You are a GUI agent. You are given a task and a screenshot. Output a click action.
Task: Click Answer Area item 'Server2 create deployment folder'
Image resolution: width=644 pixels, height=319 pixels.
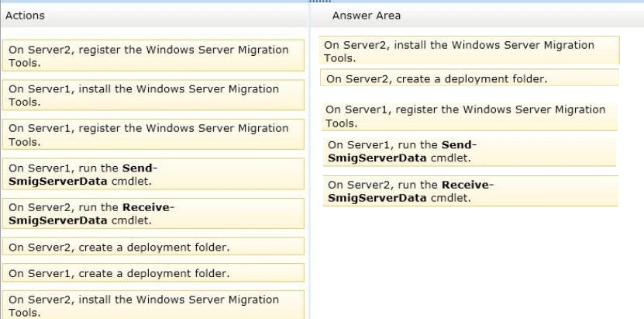470,78
